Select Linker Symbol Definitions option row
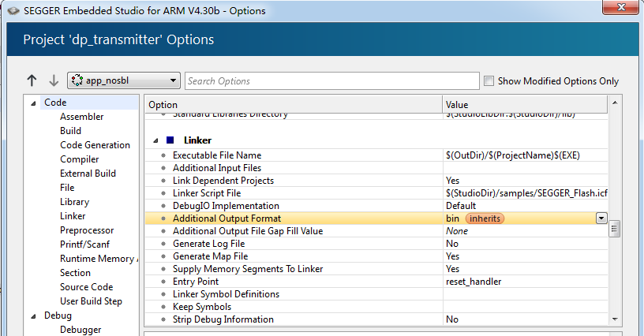The image size is (644, 336). click(376, 294)
